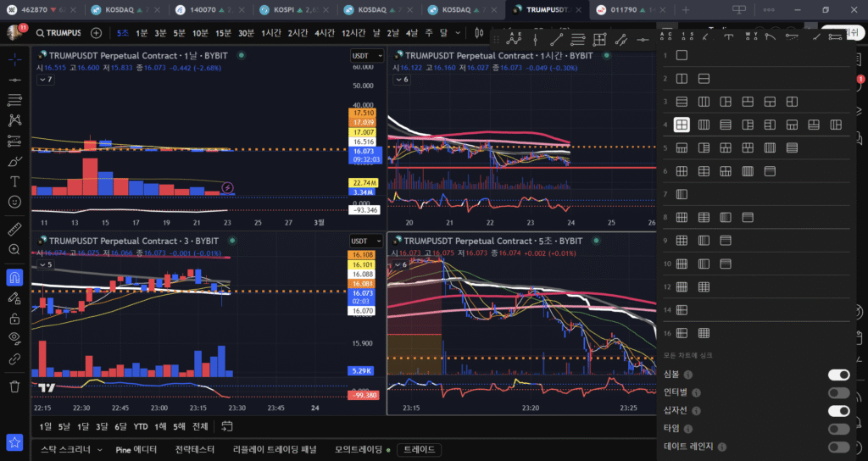Screen dimensions: 868x461
Task: Click the trash remove objects icon
Action: tap(14, 386)
